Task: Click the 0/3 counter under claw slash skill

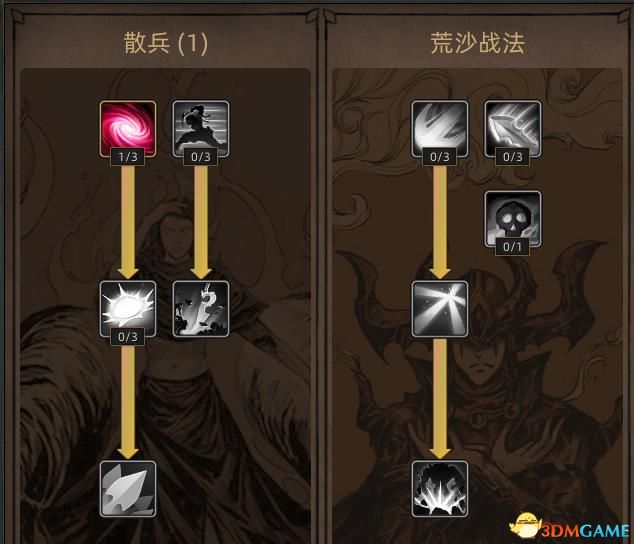Action: (x=440, y=157)
